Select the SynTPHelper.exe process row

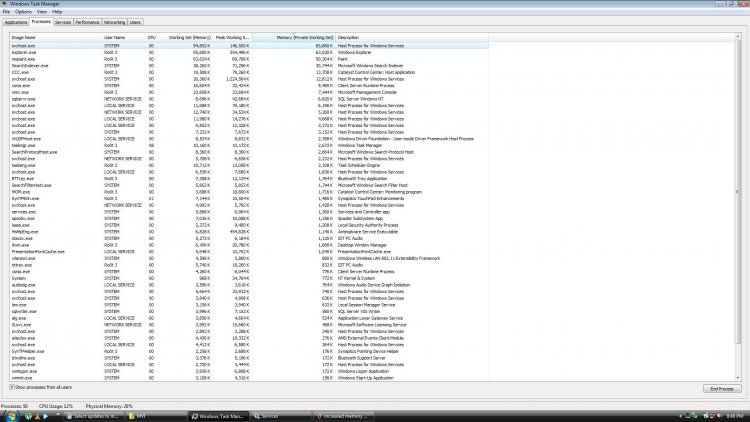click(249, 351)
